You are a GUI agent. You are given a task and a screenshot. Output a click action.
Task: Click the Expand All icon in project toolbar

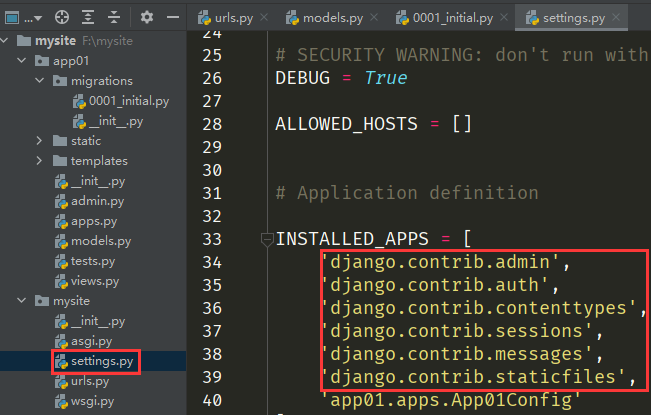pos(88,17)
